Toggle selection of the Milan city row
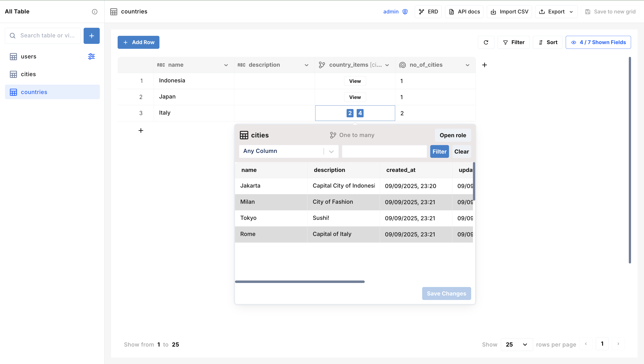Screen dimensions: 644x364 271,202
